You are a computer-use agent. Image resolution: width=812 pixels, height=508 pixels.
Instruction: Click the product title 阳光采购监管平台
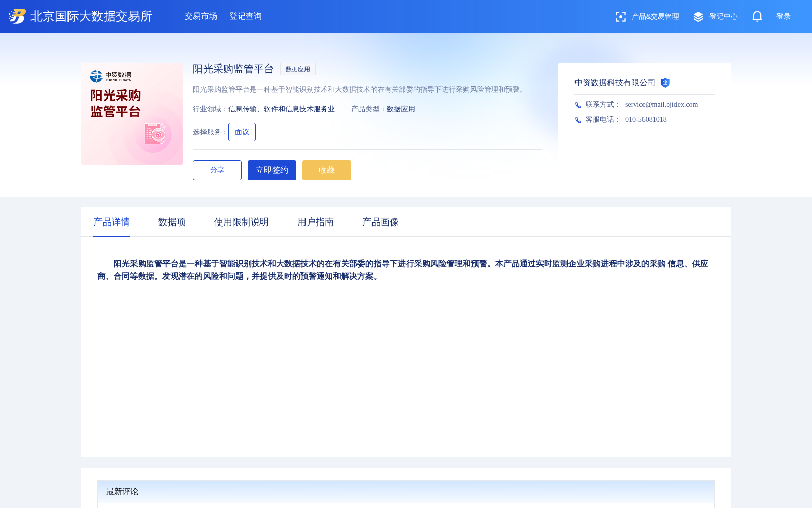coord(233,69)
